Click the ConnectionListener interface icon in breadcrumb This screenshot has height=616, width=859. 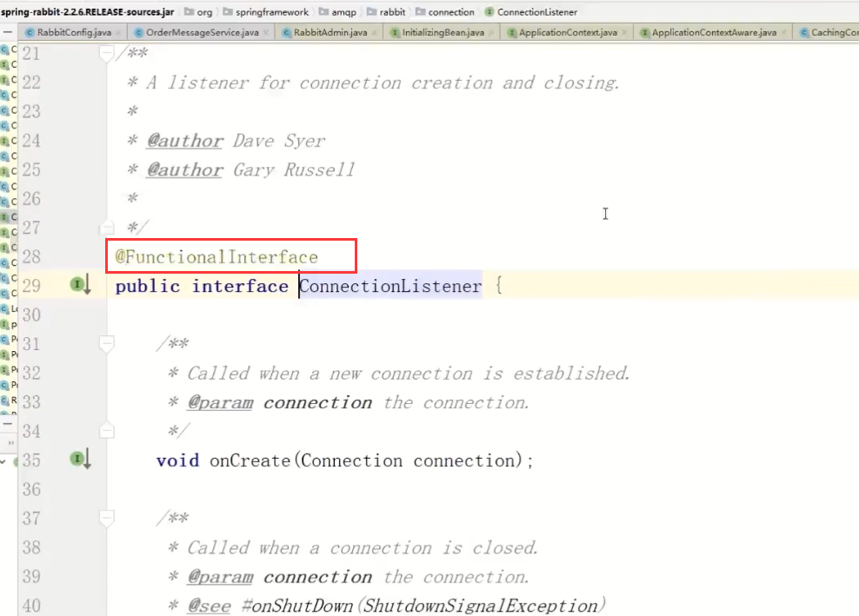[489, 11]
